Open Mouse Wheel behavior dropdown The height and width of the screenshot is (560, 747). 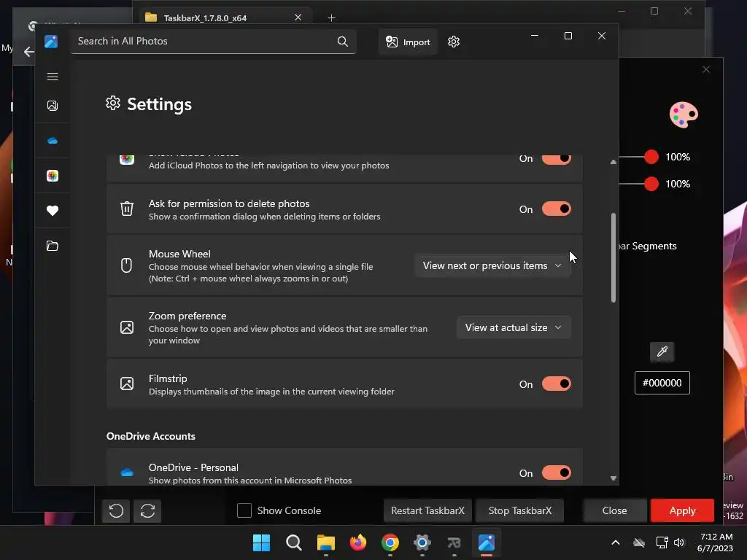(x=492, y=265)
